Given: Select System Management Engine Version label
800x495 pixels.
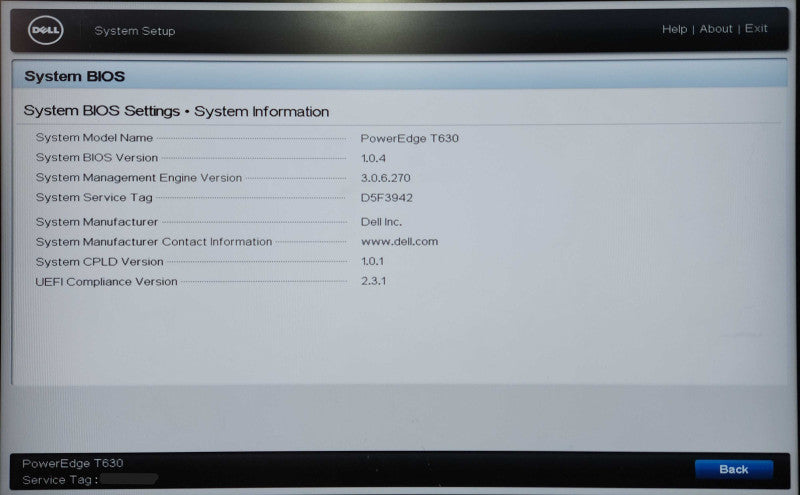Looking at the screenshot, I should 138,178.
